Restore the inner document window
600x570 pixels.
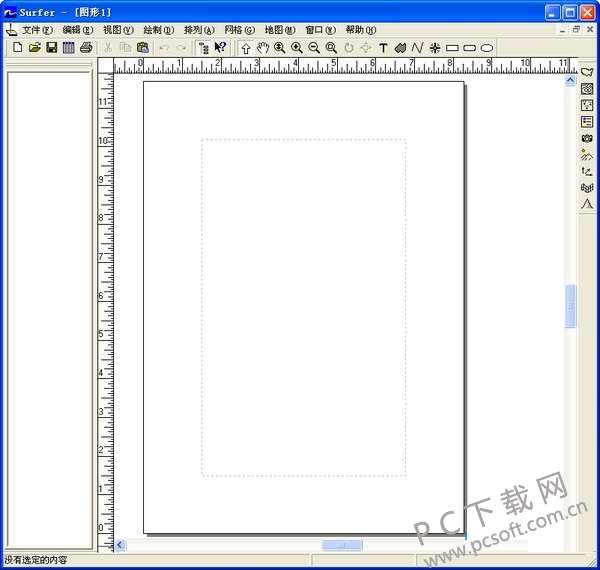[576, 30]
